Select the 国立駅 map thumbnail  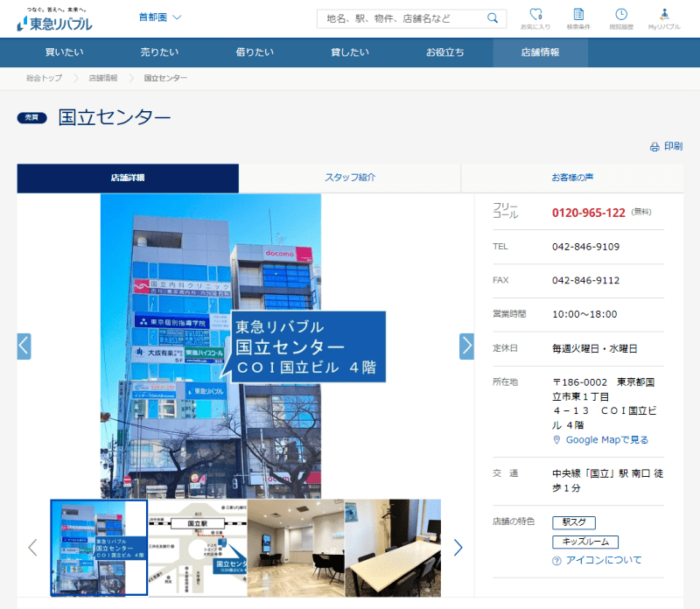197,548
